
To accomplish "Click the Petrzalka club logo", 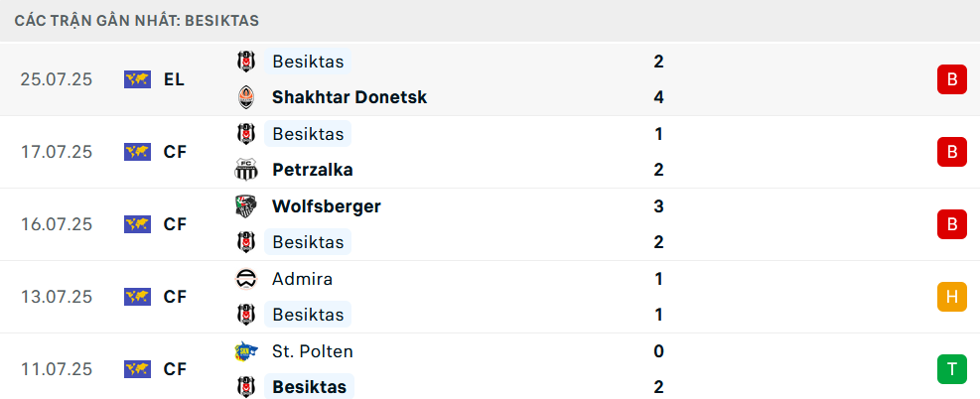I will pyautogui.click(x=245, y=170).
